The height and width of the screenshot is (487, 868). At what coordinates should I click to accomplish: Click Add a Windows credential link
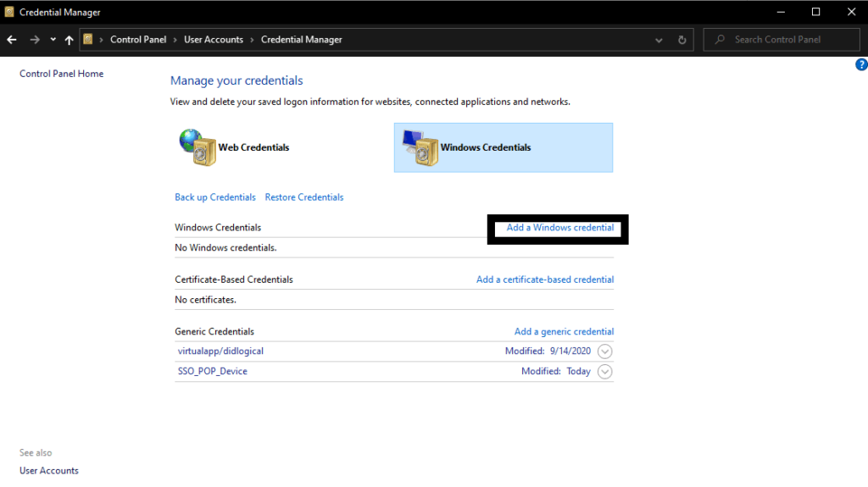tap(560, 228)
